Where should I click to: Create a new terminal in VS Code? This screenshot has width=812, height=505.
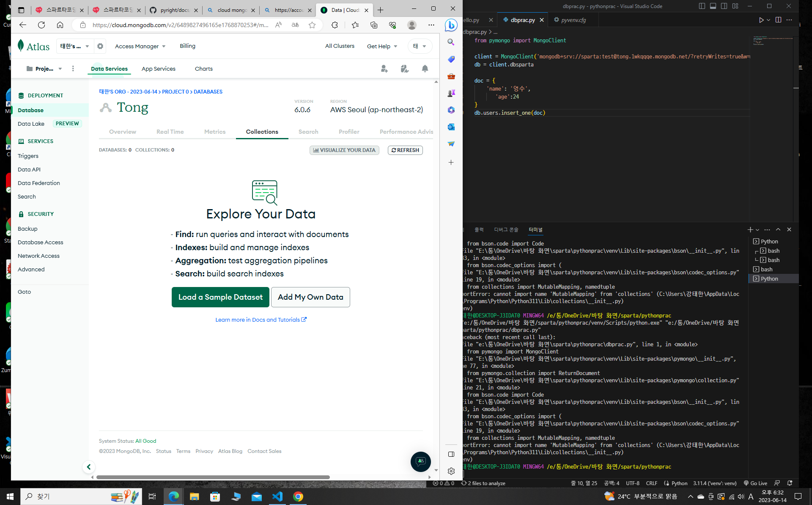pos(750,229)
